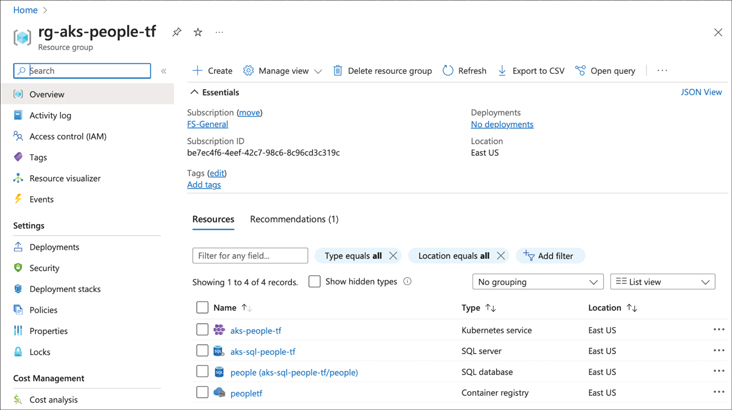Open the FS-General subscription link
Screen dimensions: 732x410
[x=207, y=124]
